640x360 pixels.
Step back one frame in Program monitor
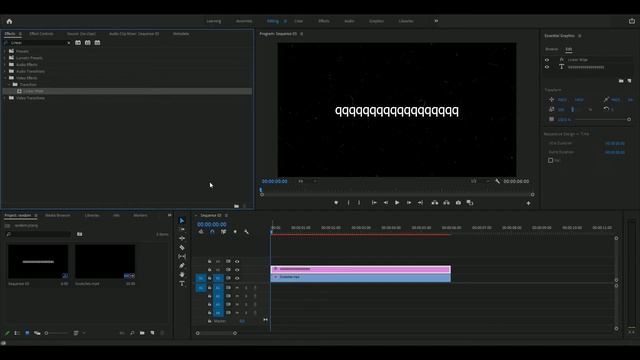(x=386, y=202)
